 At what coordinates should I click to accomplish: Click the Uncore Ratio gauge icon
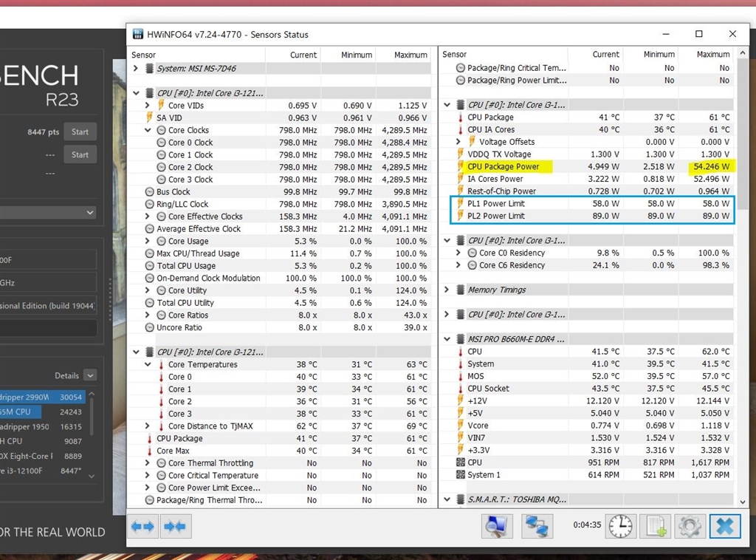(x=149, y=327)
